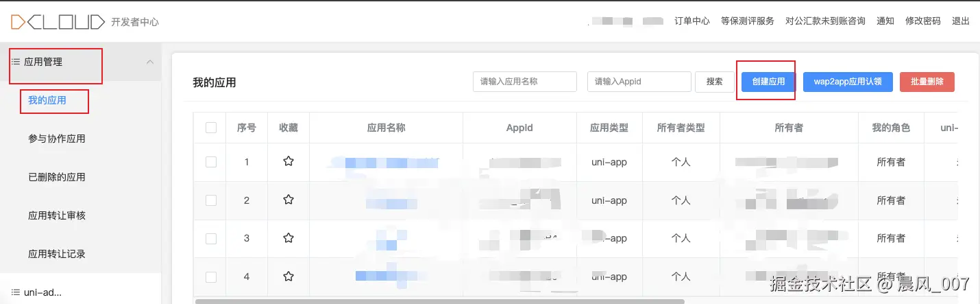The image size is (980, 304).
Task: Open 参与协作应用 in sidebar
Action: [x=57, y=139]
